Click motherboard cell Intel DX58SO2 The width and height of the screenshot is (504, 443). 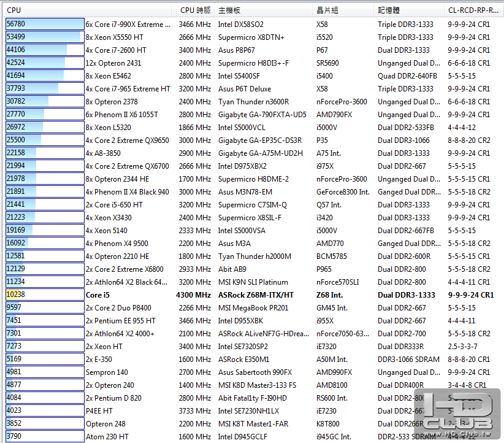[241, 25]
